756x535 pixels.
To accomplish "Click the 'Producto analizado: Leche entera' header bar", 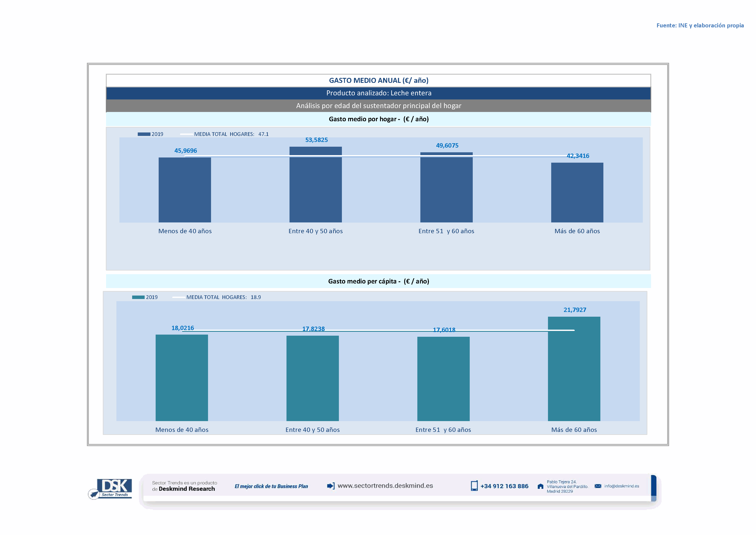I will click(378, 93).
